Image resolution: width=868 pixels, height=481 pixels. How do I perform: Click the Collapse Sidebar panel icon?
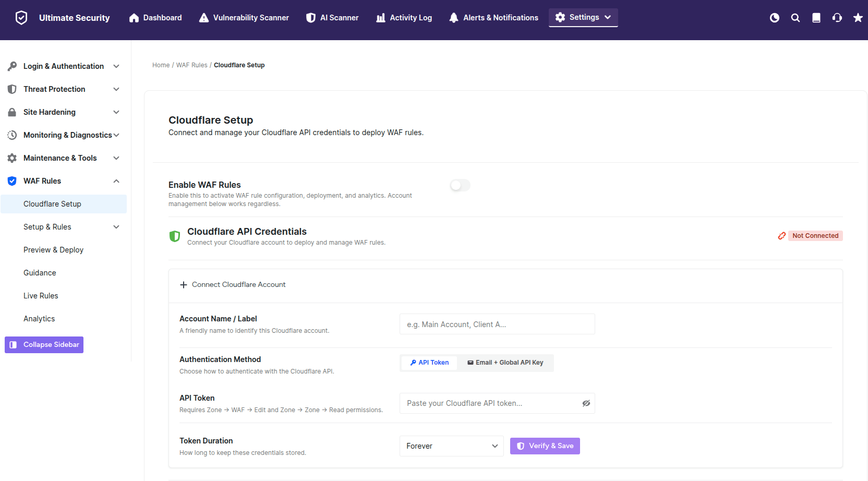[13, 345]
